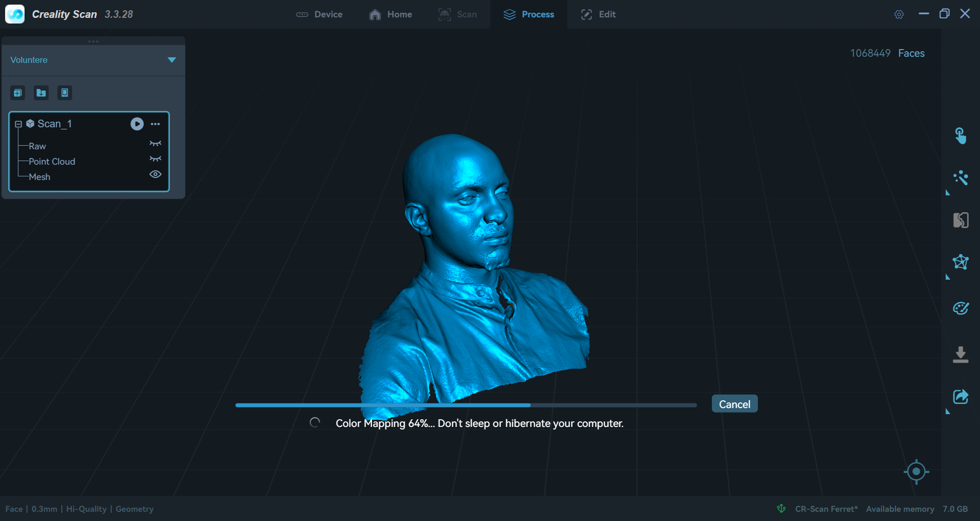Viewport: 980px width, 521px height.
Task: Open the settings gear icon
Action: 899,14
